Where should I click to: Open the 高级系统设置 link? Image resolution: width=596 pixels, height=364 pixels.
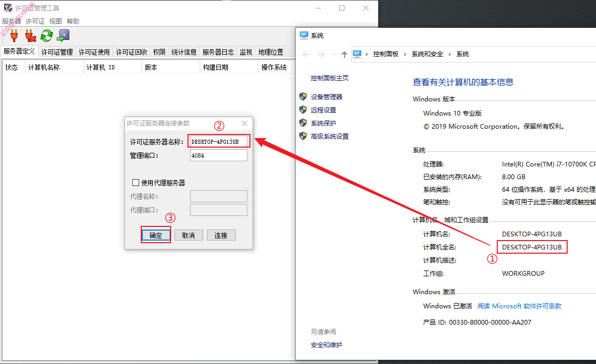click(x=330, y=136)
